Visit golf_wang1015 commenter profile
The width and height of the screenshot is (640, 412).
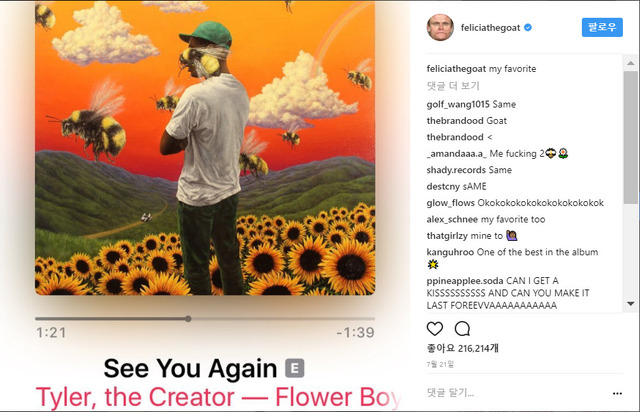coord(458,105)
